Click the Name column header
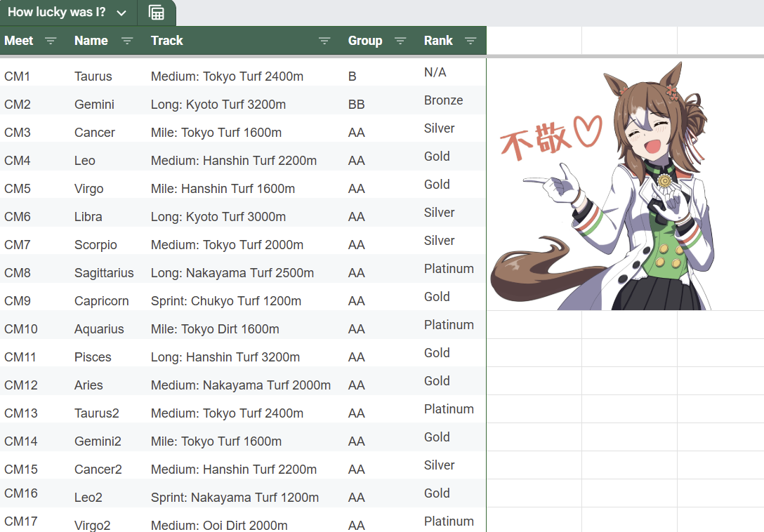 (x=91, y=41)
